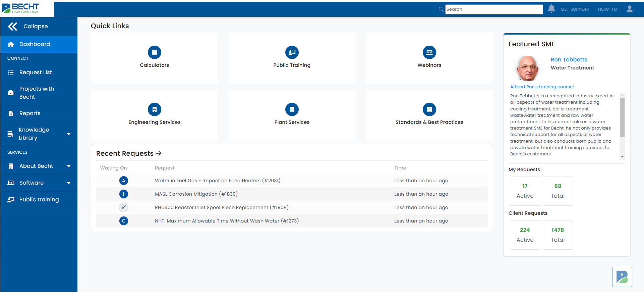
Task: Open the Becht assistant icon bottom-right
Action: [622, 277]
